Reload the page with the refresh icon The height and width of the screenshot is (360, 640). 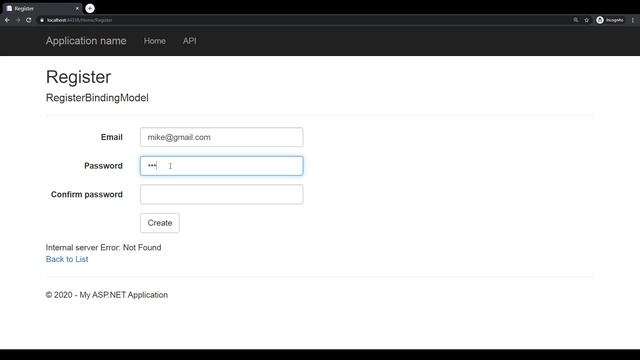tap(29, 20)
